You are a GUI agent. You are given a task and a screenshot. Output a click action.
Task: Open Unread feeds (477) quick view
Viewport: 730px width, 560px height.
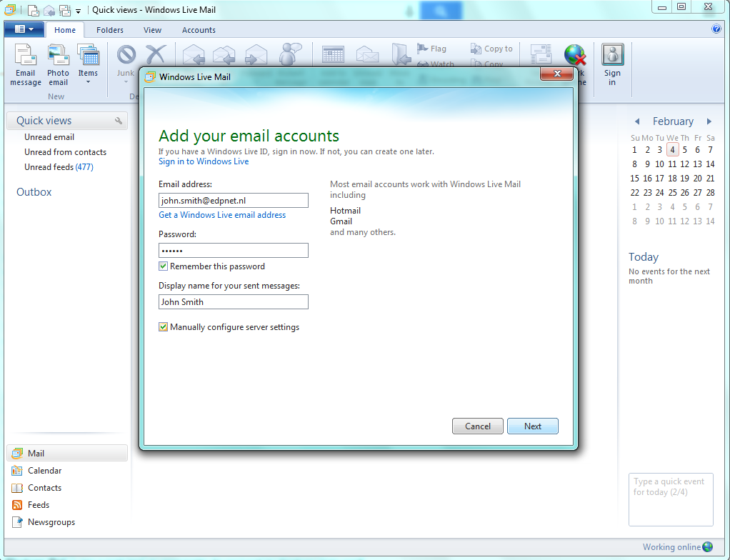point(59,166)
